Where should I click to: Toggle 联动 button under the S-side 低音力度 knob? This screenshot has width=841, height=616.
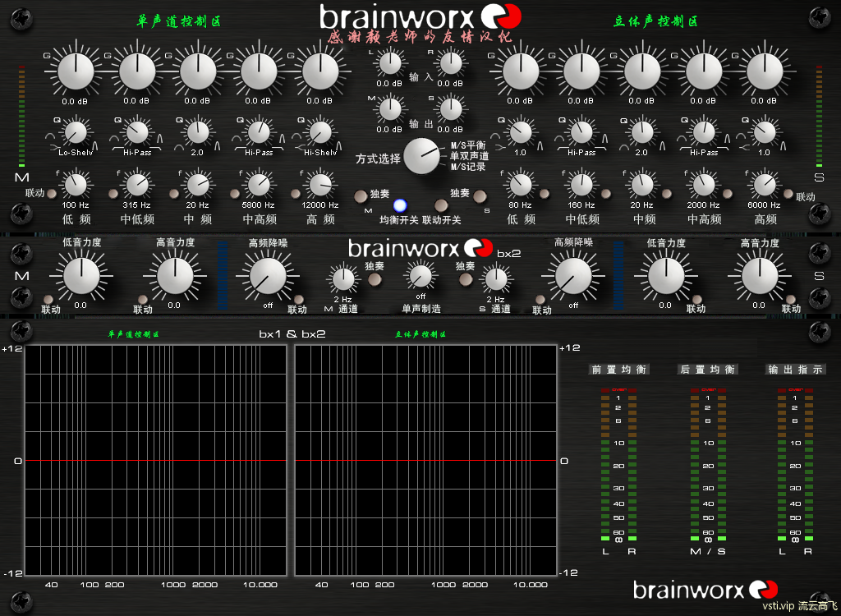696,300
